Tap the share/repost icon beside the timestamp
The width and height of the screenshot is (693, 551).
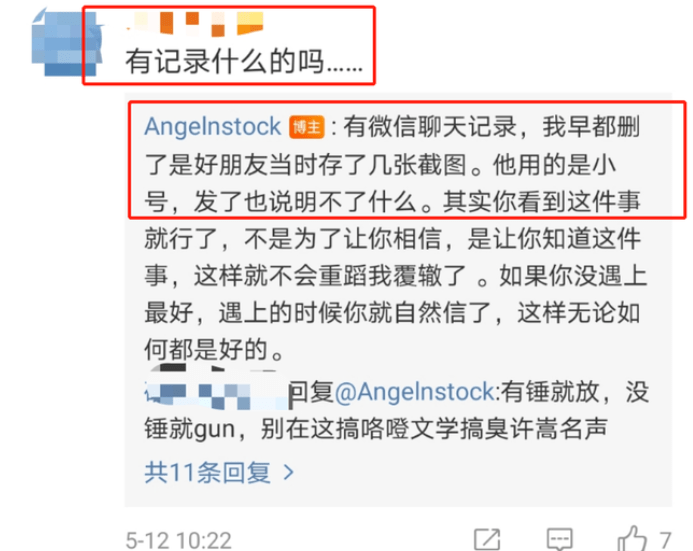tap(487, 539)
